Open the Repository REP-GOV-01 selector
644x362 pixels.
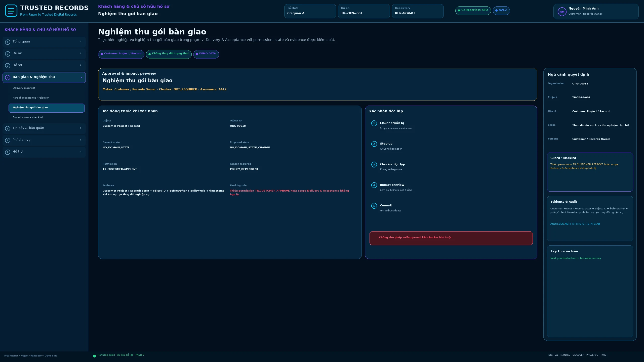418,11
